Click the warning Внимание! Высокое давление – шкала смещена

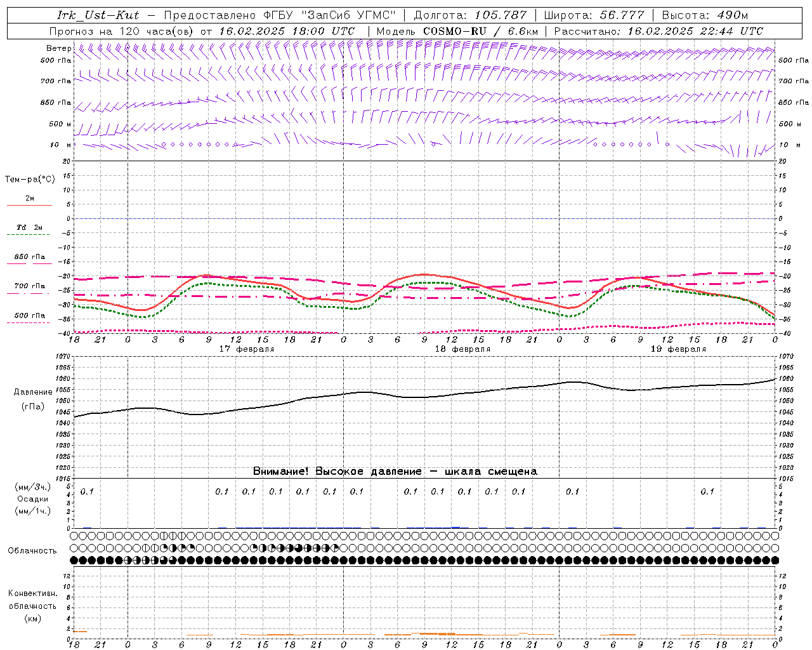tap(395, 472)
